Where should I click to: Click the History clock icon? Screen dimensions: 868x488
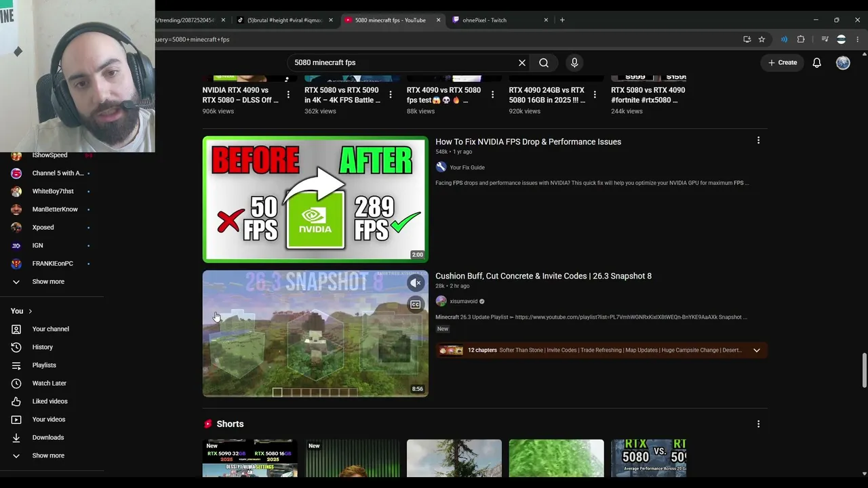pyautogui.click(x=16, y=347)
